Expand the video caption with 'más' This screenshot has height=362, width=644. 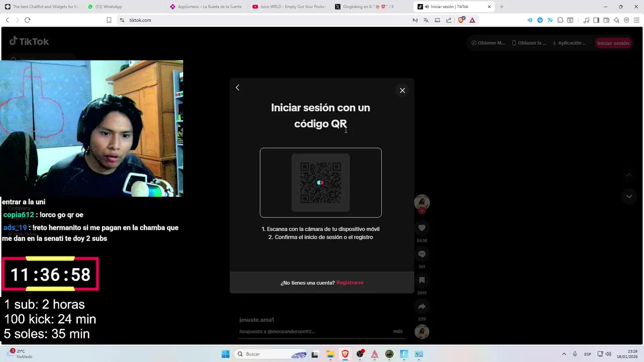pos(398,331)
